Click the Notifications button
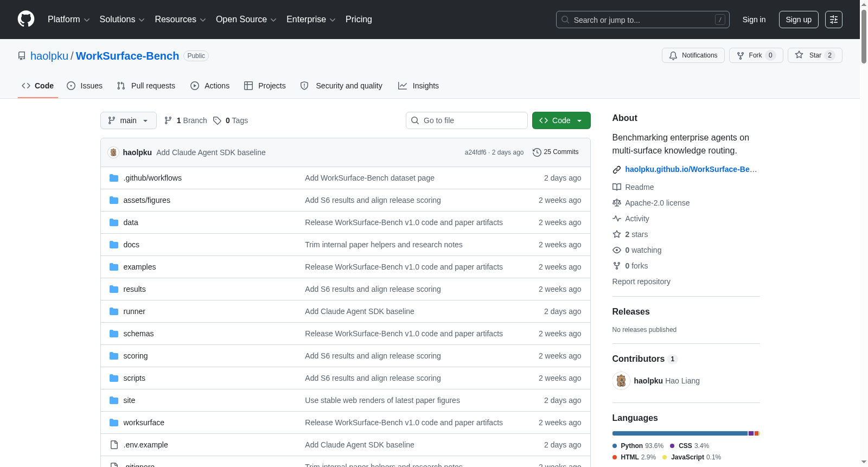868x467 pixels. 693,55
